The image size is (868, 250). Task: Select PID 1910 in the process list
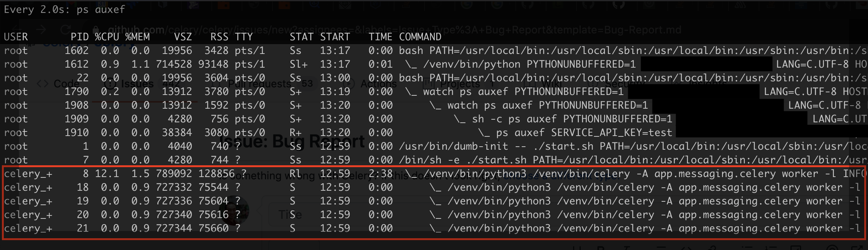pos(76,133)
